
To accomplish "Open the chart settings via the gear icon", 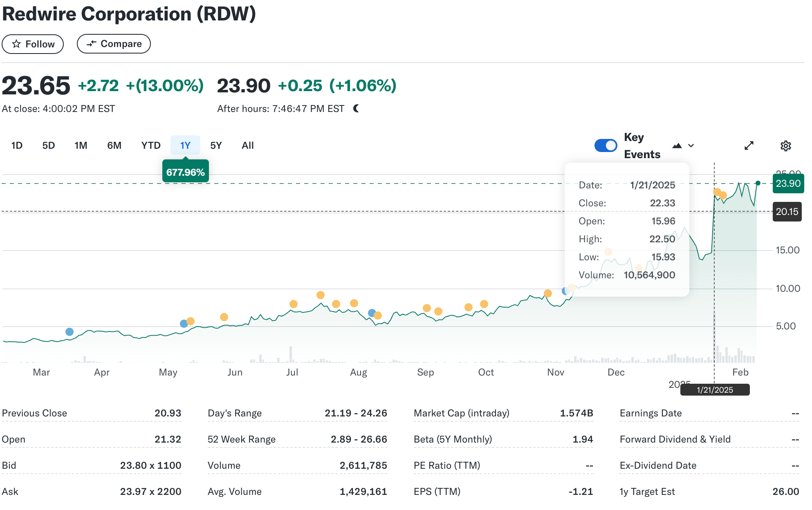I will pos(785,146).
